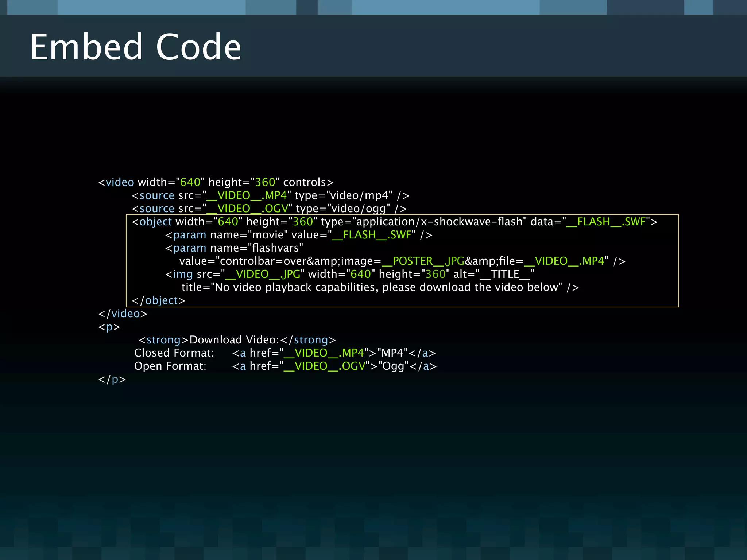Click the href="__VIDEO__.OGV" anchor code
The height and width of the screenshot is (560, 747).
click(334, 366)
